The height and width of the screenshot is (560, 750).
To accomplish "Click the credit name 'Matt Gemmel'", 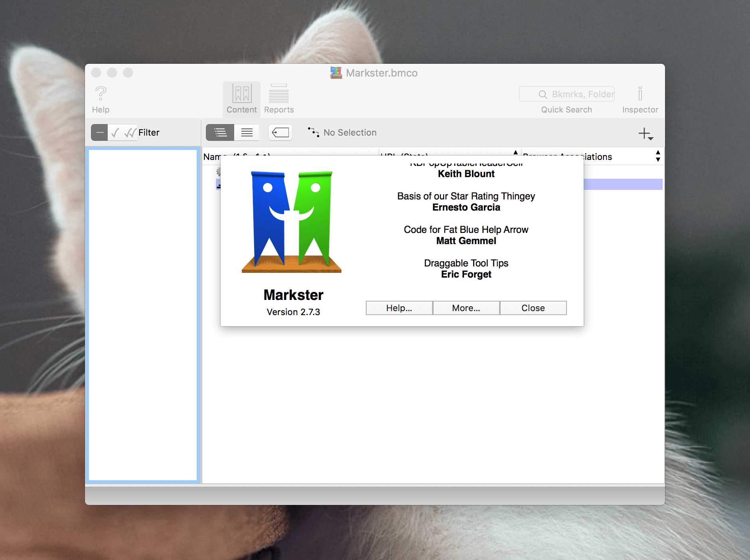I will tap(466, 241).
